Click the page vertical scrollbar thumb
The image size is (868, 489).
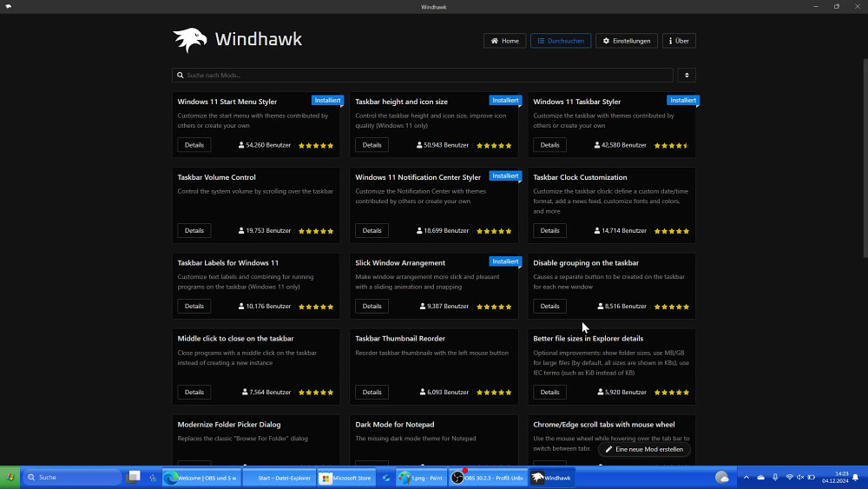click(865, 158)
